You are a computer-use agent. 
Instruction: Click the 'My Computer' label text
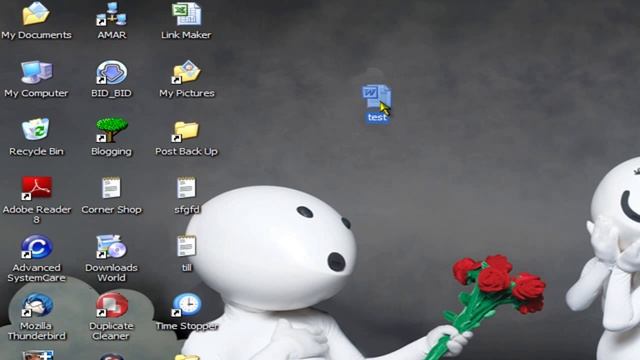(x=36, y=93)
